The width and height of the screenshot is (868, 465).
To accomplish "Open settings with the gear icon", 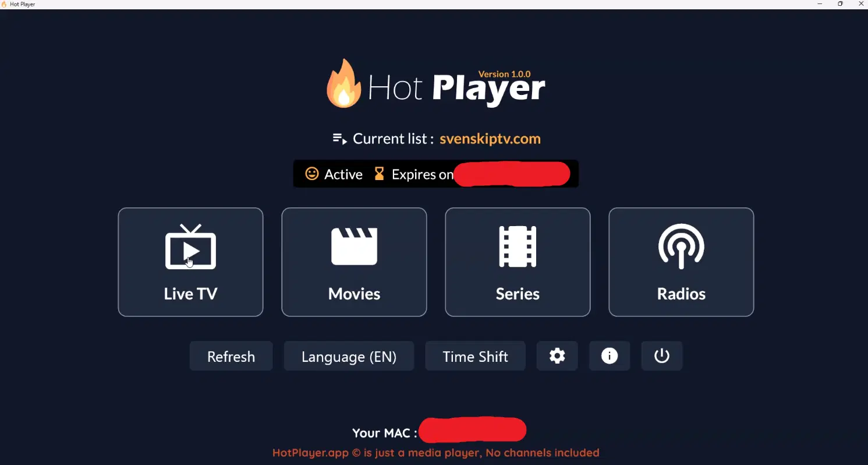I will click(x=557, y=356).
